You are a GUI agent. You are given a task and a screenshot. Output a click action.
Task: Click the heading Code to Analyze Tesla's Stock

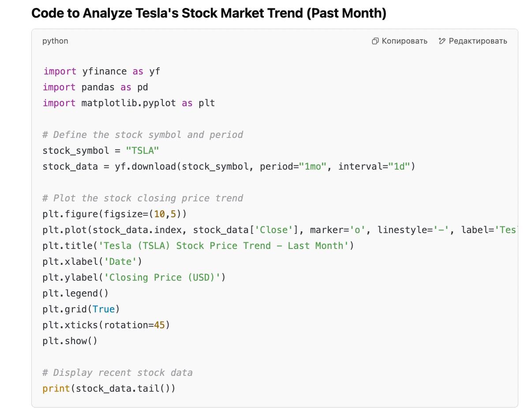click(x=209, y=13)
